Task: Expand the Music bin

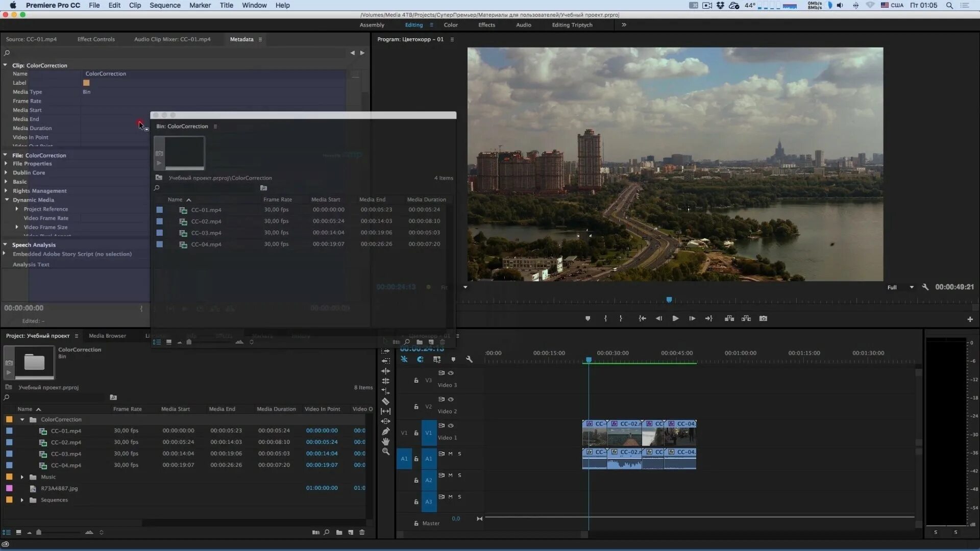Action: point(22,477)
